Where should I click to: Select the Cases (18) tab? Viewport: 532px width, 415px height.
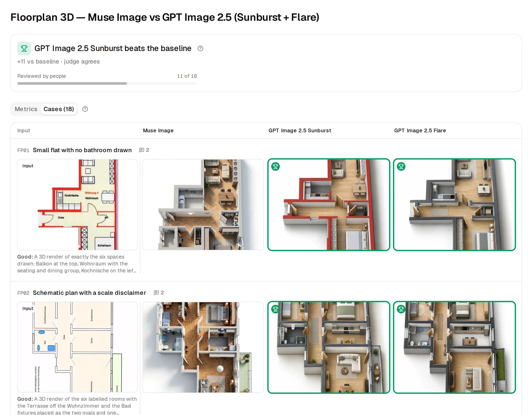tap(59, 109)
